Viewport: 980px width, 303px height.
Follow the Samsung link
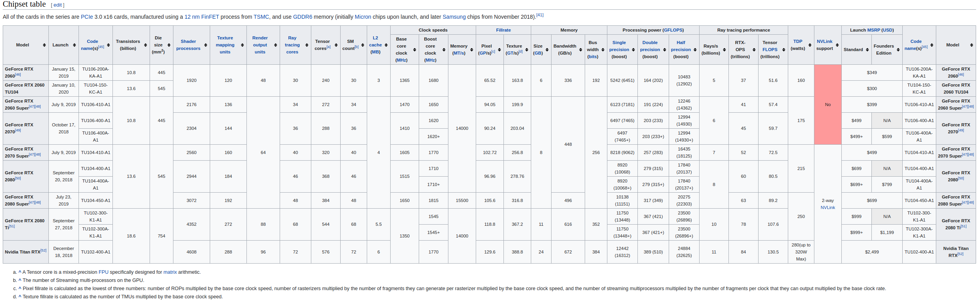454,17
